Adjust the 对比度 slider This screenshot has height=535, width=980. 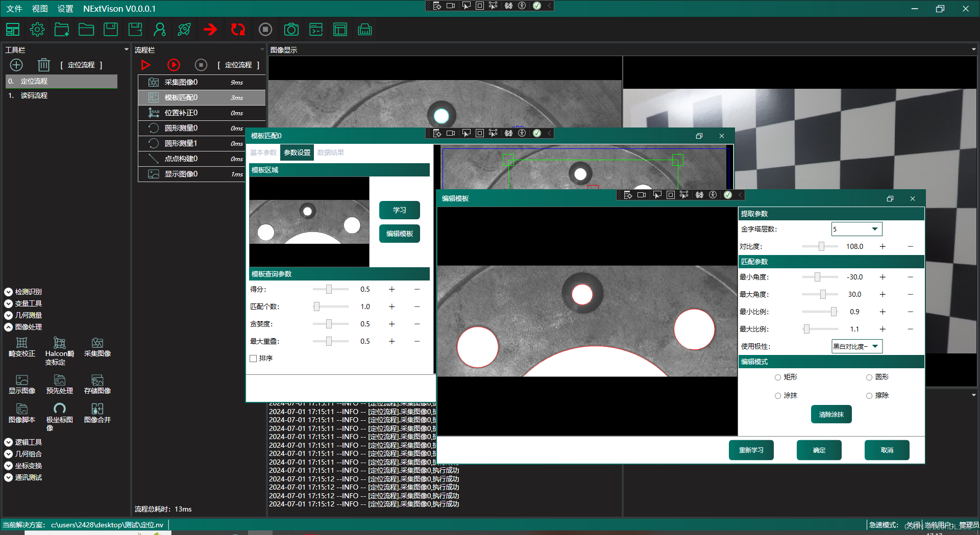821,246
